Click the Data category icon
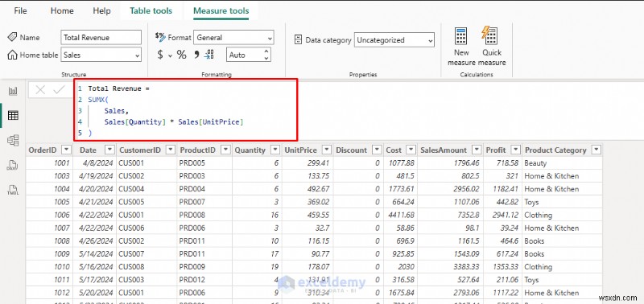The image size is (644, 304). 299,39
